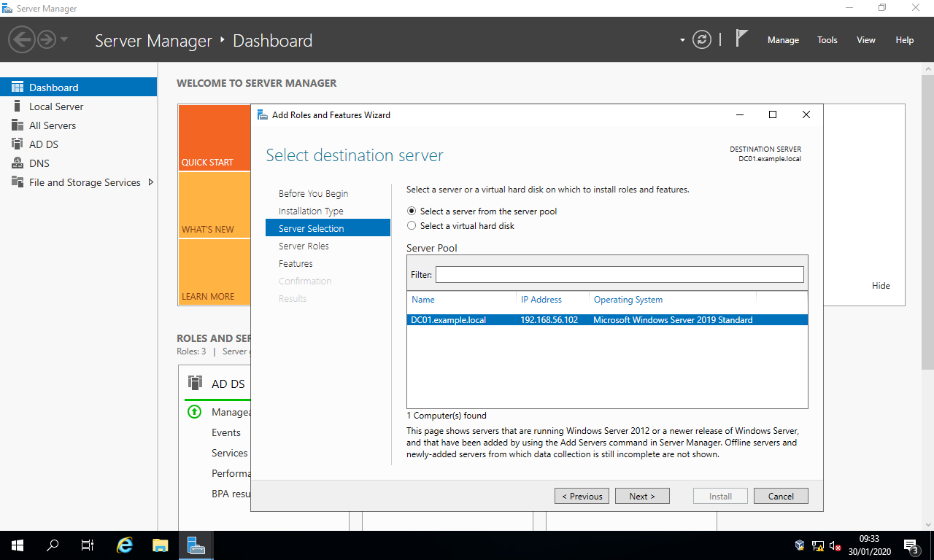The image size is (934, 560).
Task: Open All Servers from the sidebar
Action: click(52, 125)
